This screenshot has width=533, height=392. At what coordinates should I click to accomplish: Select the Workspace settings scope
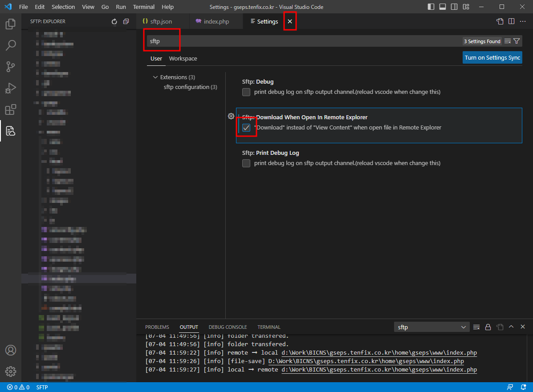click(183, 58)
